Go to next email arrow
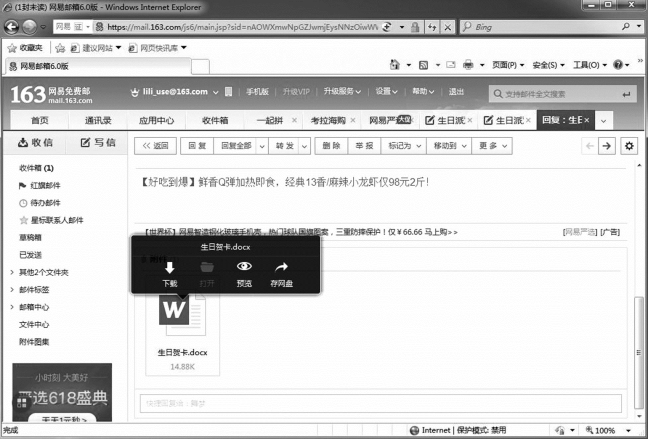This screenshot has width=648, height=439. tap(607, 146)
